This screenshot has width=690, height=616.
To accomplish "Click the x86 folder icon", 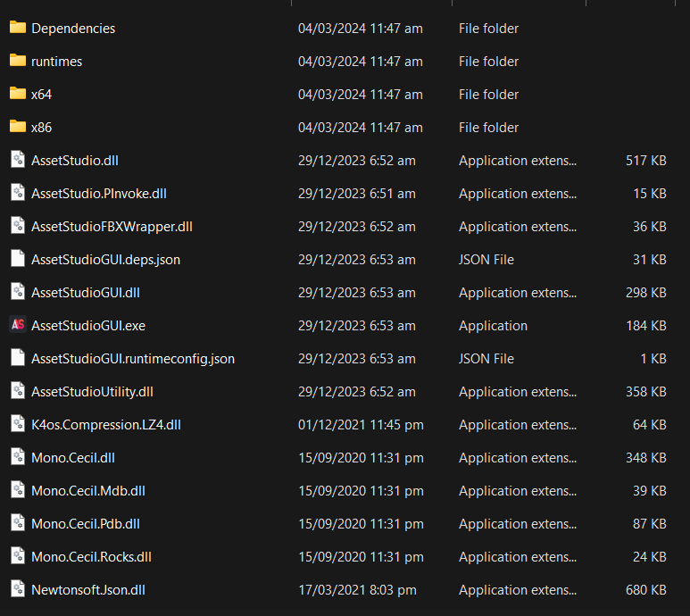I will click(18, 126).
